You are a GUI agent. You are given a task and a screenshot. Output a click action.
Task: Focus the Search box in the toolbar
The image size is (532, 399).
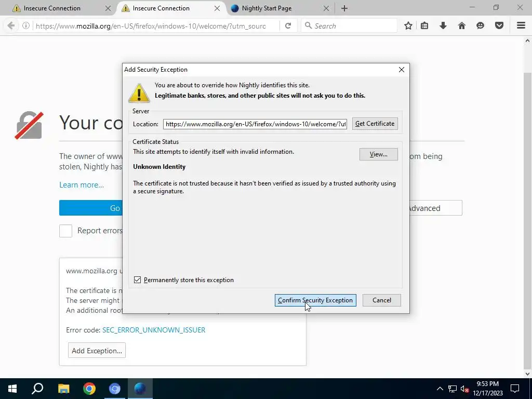coord(349,26)
